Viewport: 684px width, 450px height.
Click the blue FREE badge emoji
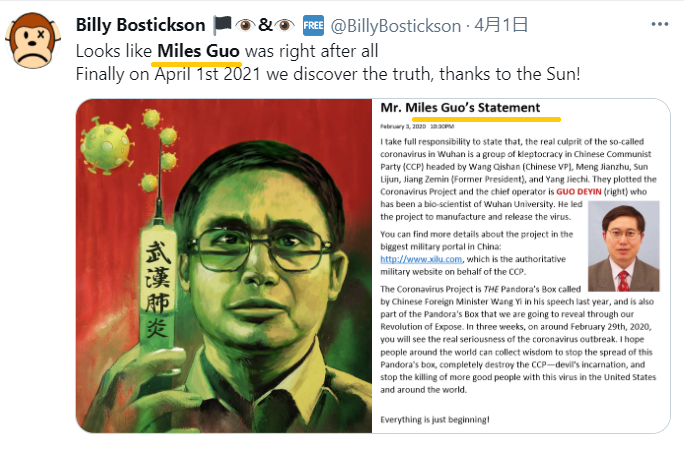coord(313,25)
